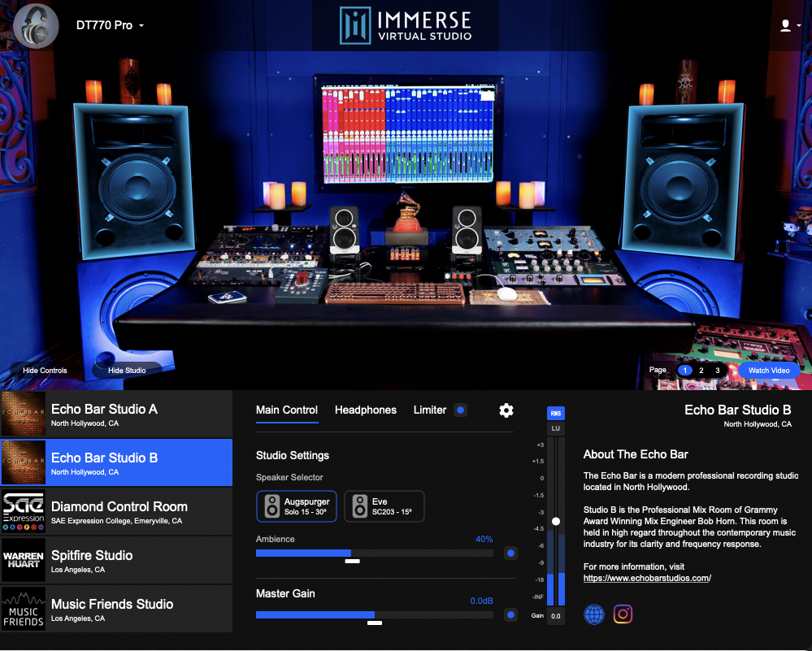Click the Master Gain white default marker

point(375,623)
